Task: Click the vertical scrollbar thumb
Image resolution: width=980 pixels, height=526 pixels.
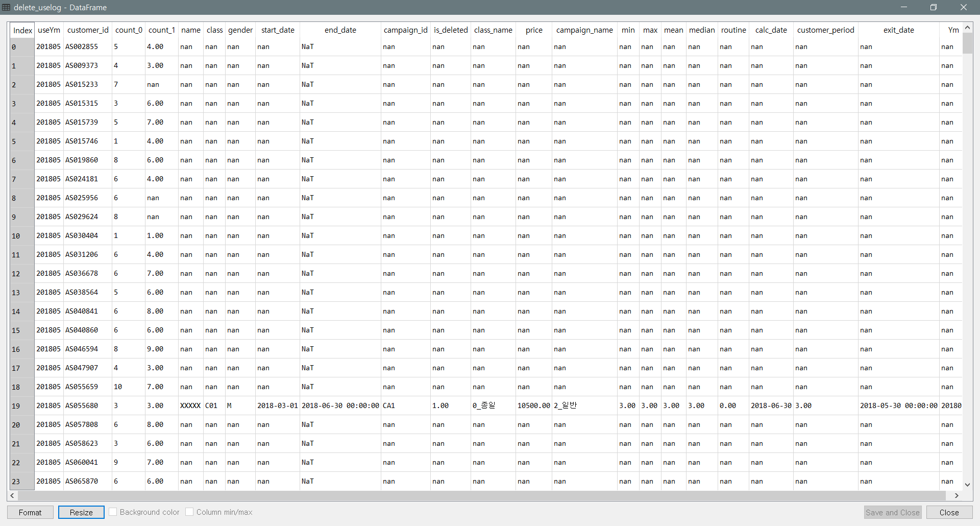Action: (x=967, y=43)
